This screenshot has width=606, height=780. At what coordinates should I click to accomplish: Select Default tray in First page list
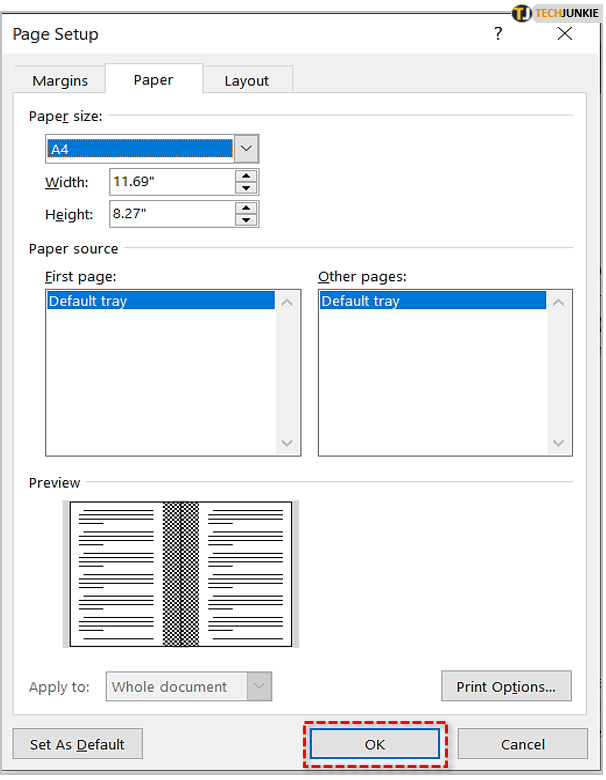tap(160, 301)
